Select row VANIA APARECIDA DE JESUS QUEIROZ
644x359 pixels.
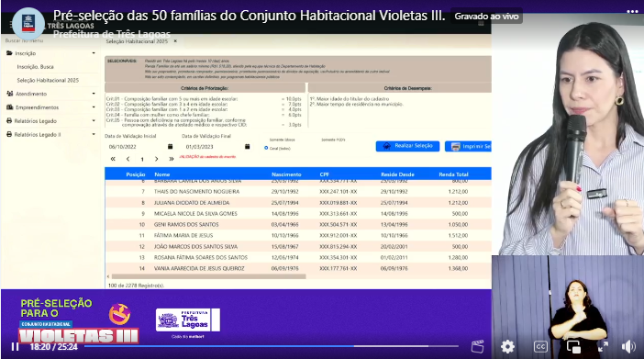click(x=298, y=268)
